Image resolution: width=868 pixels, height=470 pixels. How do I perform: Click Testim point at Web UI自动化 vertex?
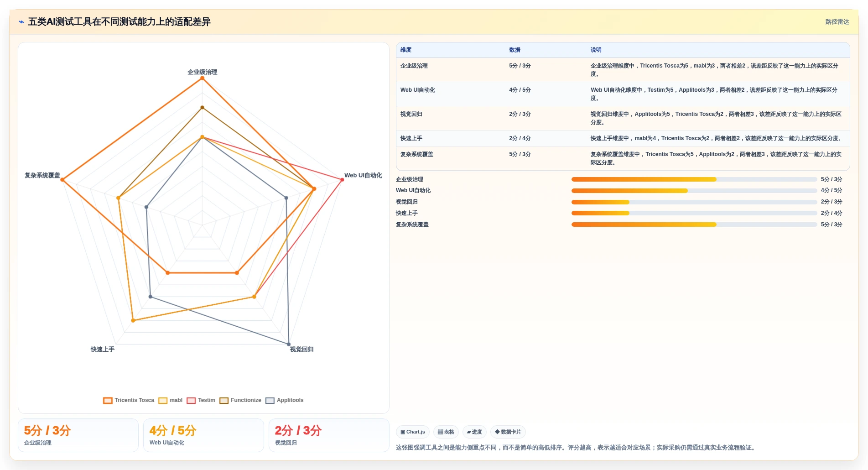pos(342,180)
